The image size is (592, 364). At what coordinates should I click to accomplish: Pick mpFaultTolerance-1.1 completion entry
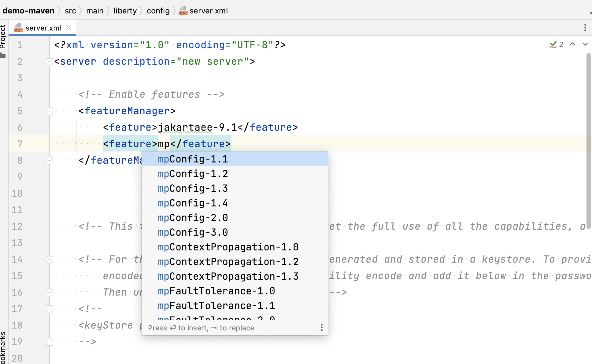click(x=216, y=306)
